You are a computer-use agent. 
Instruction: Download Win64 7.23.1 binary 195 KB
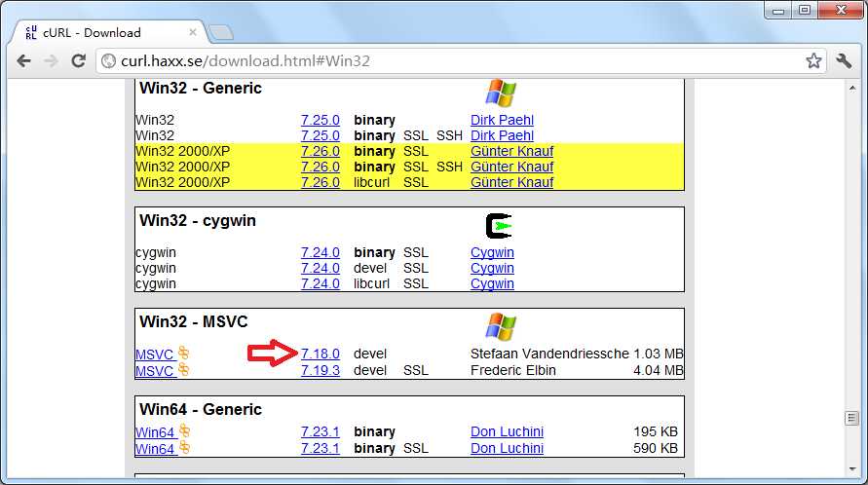[x=320, y=431]
